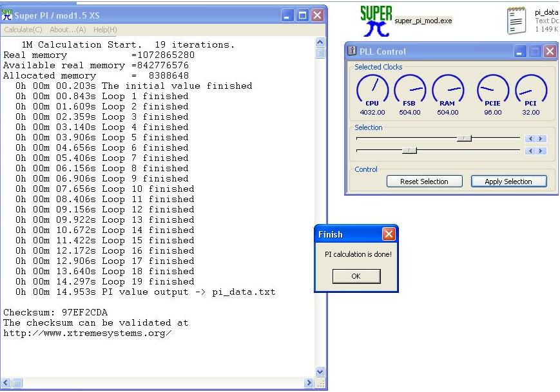Screen dimensions: 560x392
Task: Click the PLL Control title bar icon
Action: click(x=352, y=51)
